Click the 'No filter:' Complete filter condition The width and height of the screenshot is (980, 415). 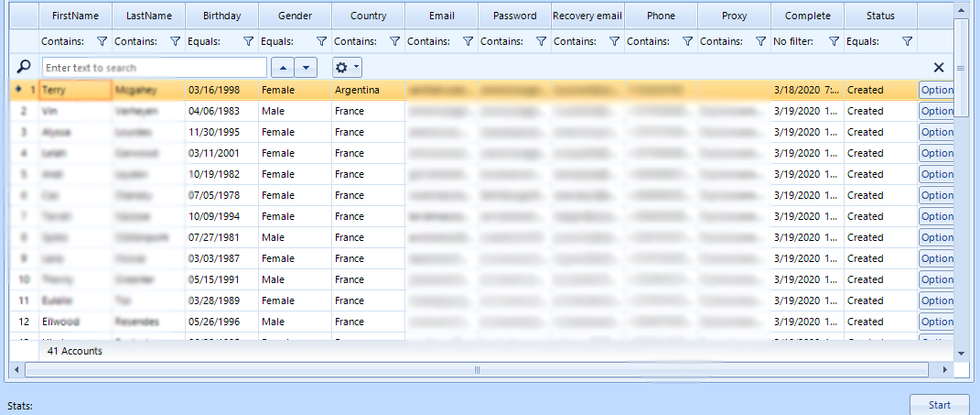coord(793,42)
